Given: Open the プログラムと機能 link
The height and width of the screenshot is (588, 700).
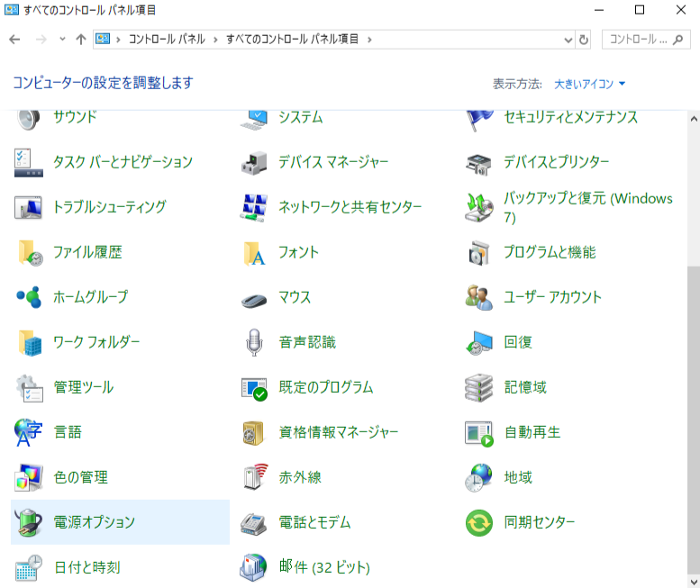Looking at the screenshot, I should (550, 252).
